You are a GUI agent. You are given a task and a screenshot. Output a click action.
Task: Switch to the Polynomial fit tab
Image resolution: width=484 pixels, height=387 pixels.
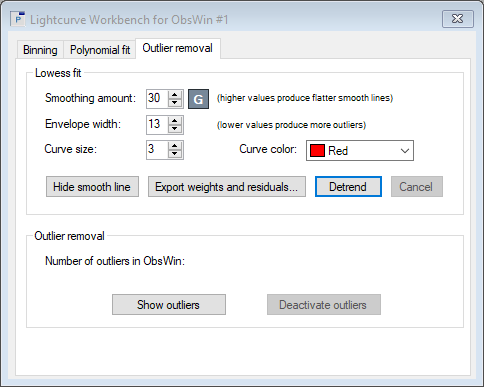click(x=100, y=50)
